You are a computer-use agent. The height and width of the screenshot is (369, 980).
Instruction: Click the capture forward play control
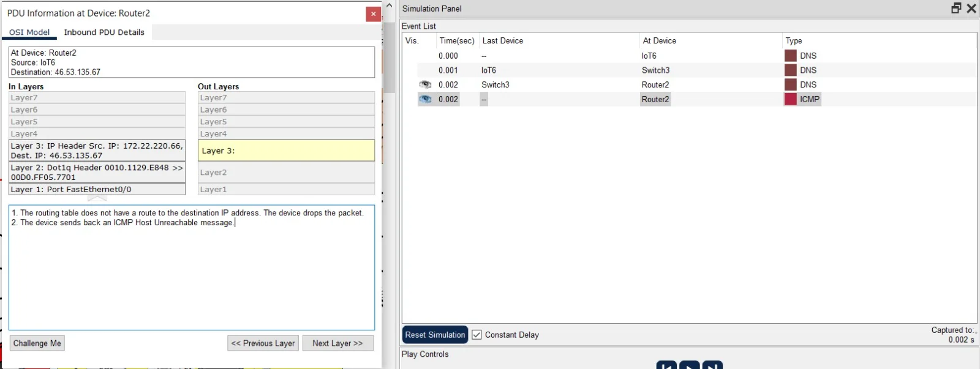tap(712, 365)
